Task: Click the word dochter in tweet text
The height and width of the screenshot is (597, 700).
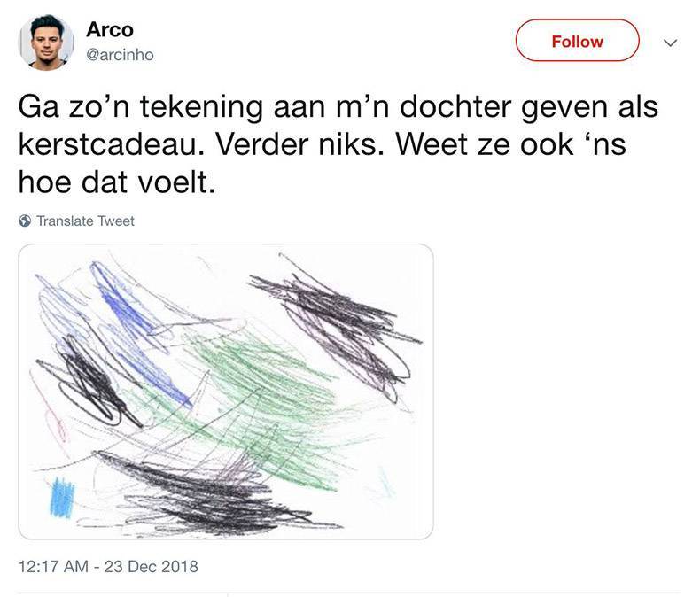Action: (455, 106)
